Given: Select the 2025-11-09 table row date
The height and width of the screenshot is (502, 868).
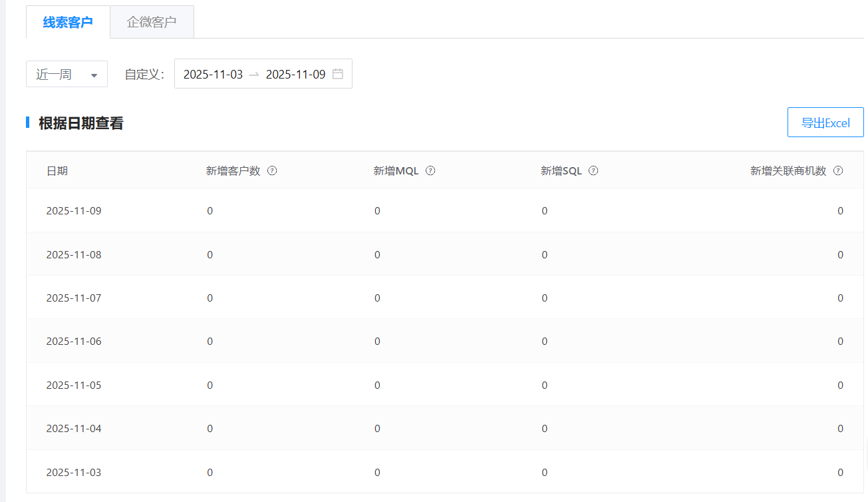Looking at the screenshot, I should point(74,211).
